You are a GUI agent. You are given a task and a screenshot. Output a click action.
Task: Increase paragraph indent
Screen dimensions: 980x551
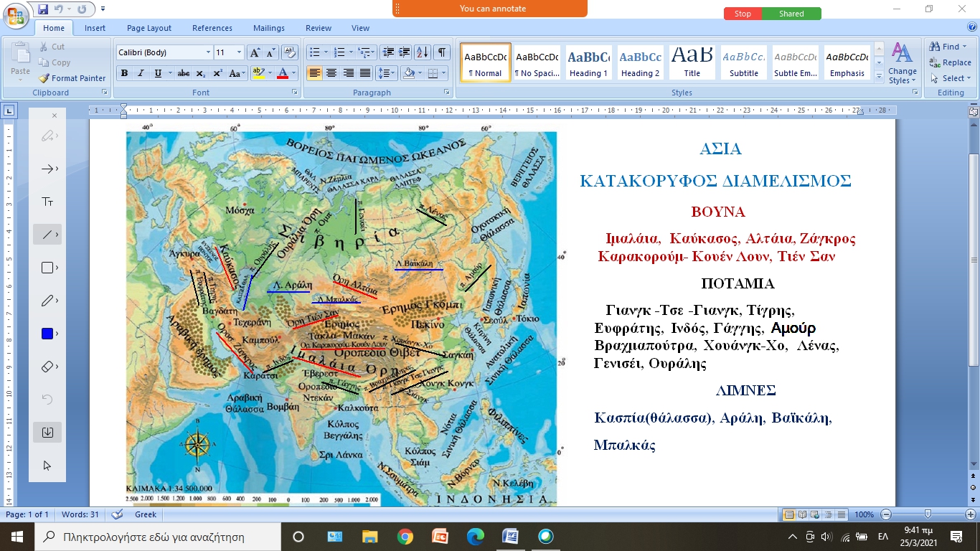pyautogui.click(x=405, y=52)
